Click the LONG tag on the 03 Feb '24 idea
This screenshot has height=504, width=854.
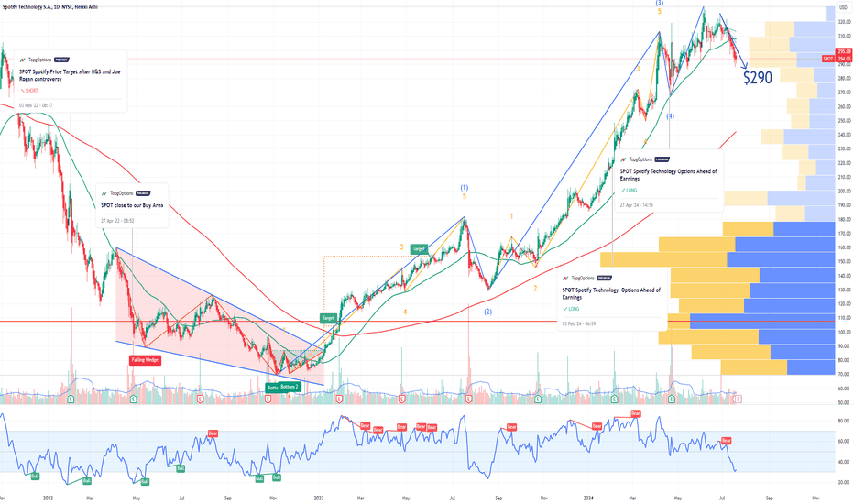coord(572,309)
